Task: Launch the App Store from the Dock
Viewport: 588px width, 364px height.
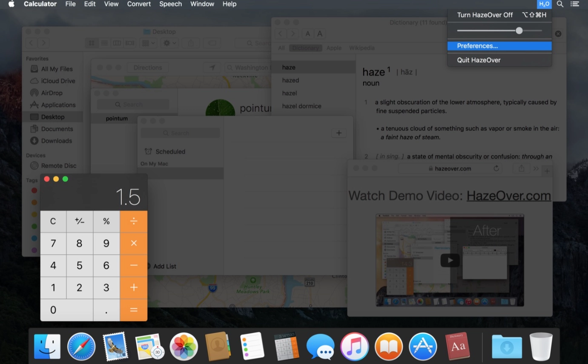Action: (x=423, y=347)
